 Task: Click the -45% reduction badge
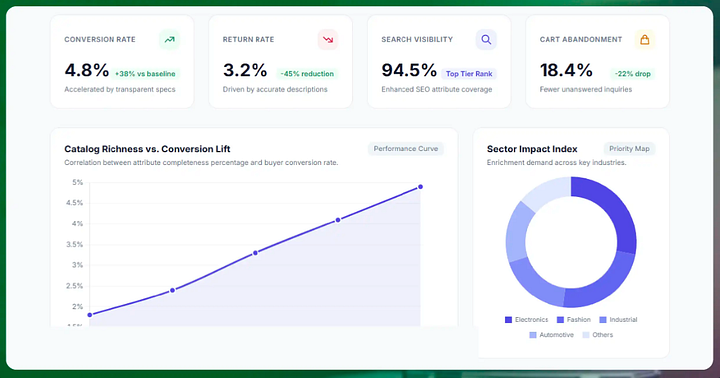307,73
